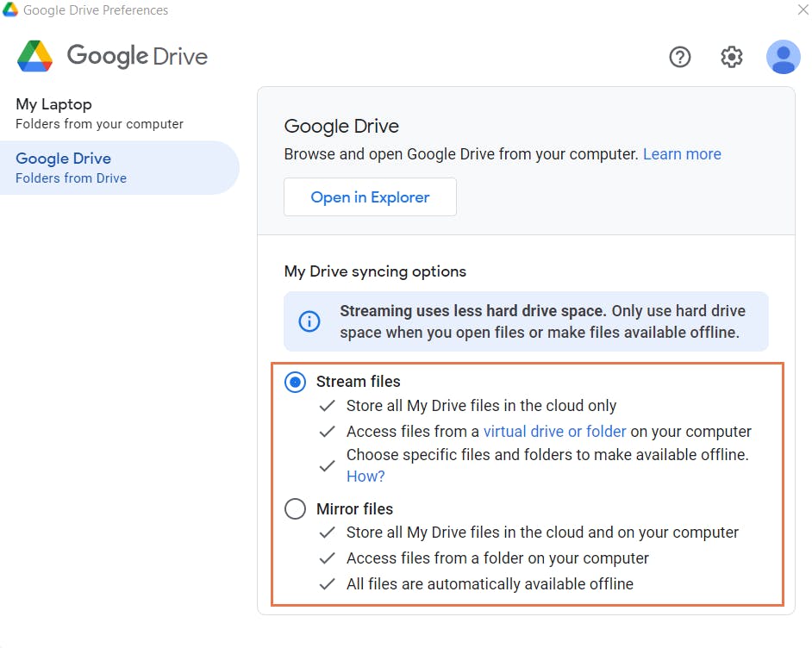The width and height of the screenshot is (812, 648).
Task: Open the help question mark icon
Action: pyautogui.click(x=680, y=57)
